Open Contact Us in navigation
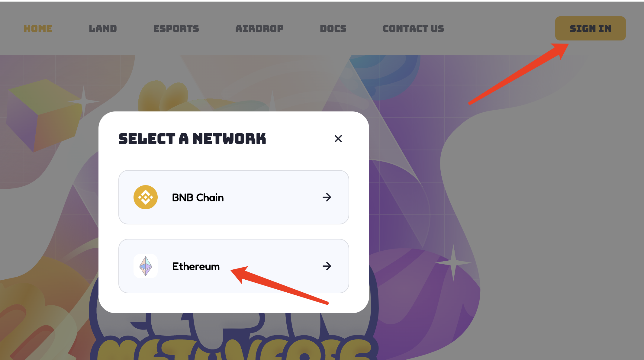Screen dimensions: 644x360 pos(414,29)
